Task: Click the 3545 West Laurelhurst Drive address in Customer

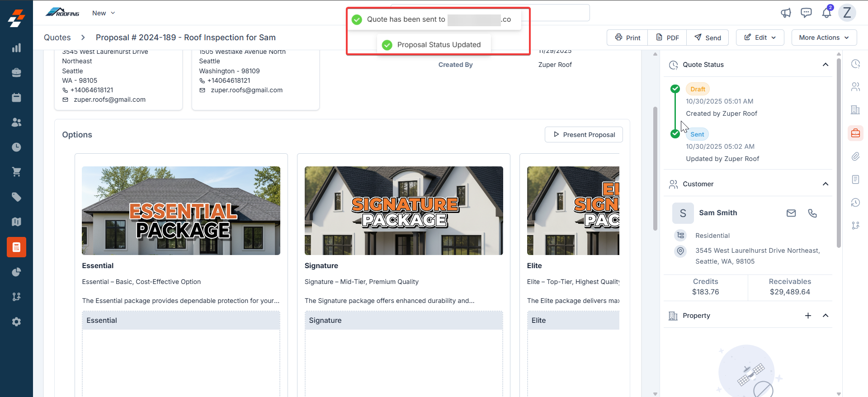Action: [757, 256]
